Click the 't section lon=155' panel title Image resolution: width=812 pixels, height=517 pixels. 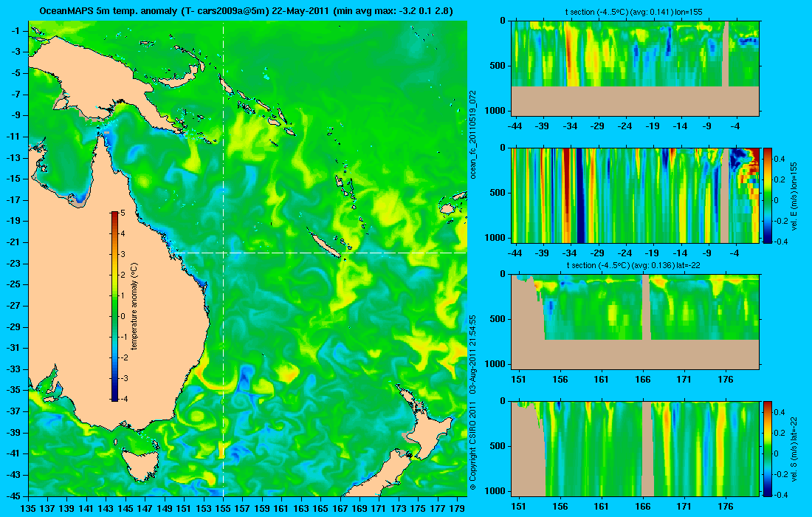(x=634, y=12)
